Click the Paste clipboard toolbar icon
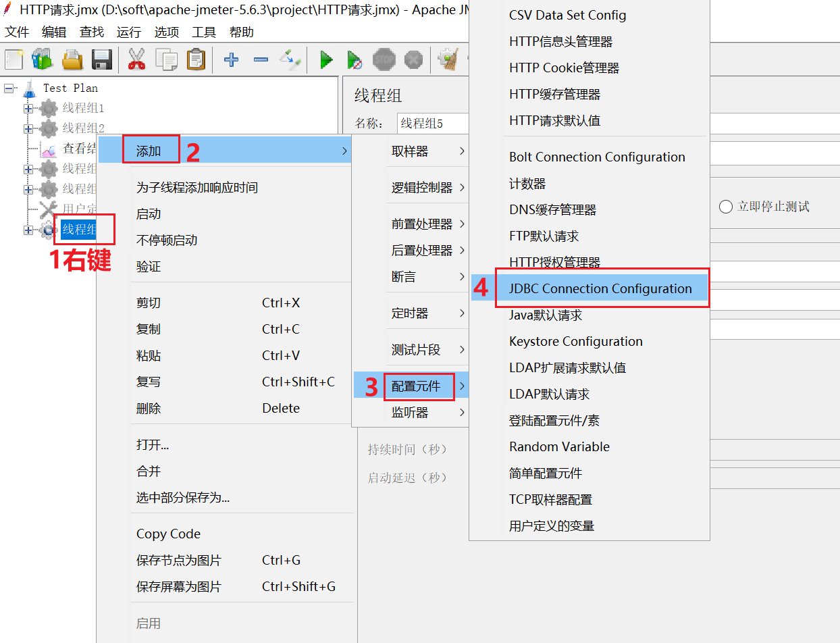Viewport: 840px width, 643px height. 196,59
